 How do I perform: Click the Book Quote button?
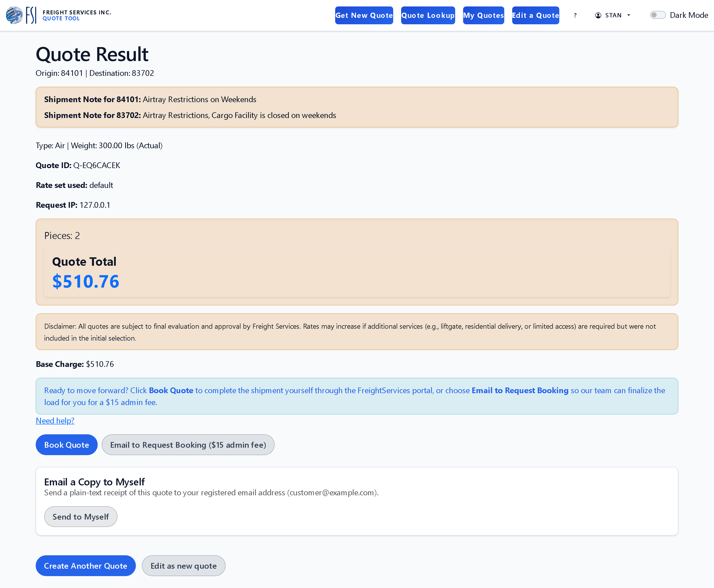[x=67, y=445]
